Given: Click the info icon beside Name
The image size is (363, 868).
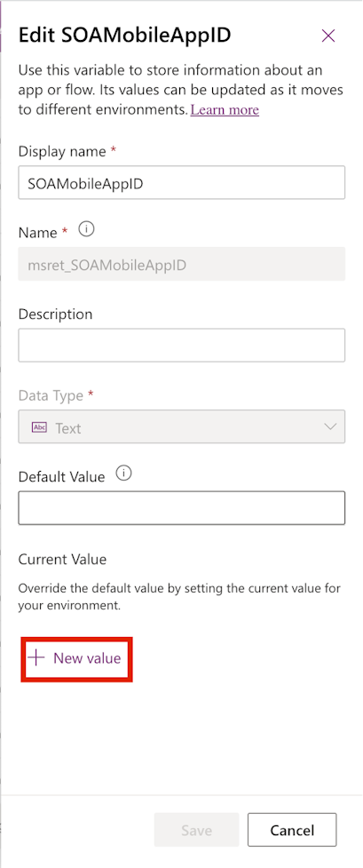Looking at the screenshot, I should (86, 230).
